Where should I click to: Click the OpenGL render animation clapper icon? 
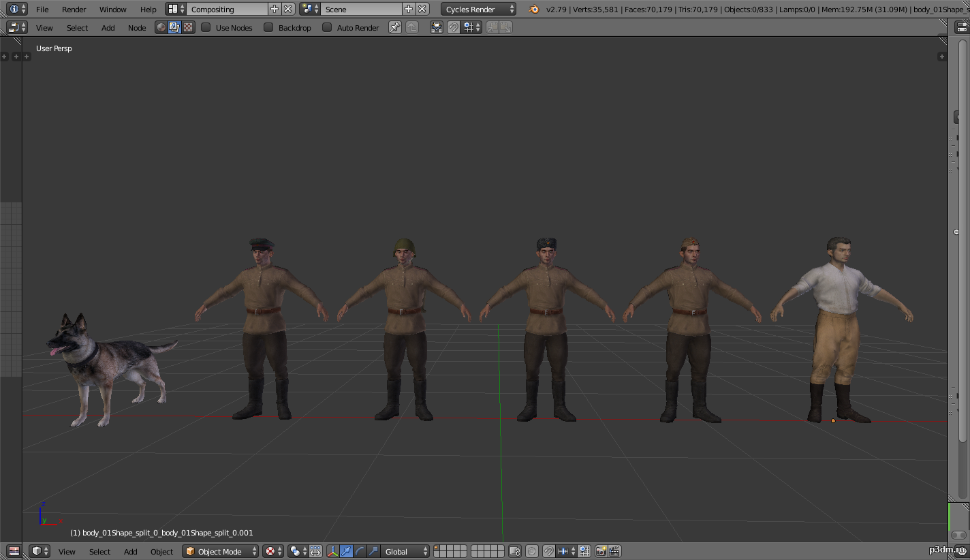614,551
